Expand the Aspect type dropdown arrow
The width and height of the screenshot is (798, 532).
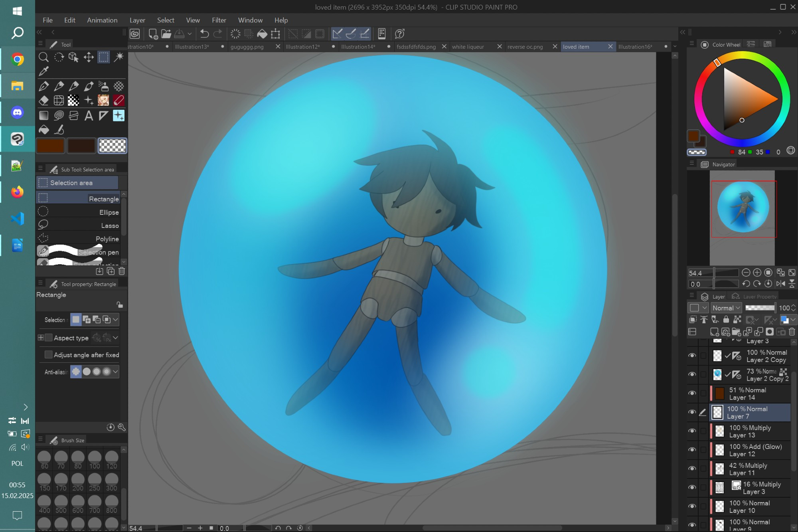click(x=115, y=338)
